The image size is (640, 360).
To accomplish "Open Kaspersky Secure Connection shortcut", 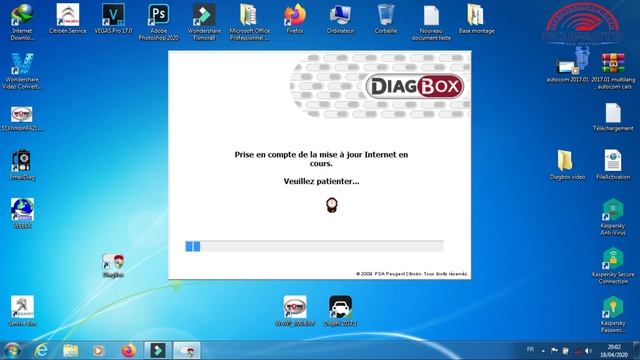I will (x=613, y=266).
